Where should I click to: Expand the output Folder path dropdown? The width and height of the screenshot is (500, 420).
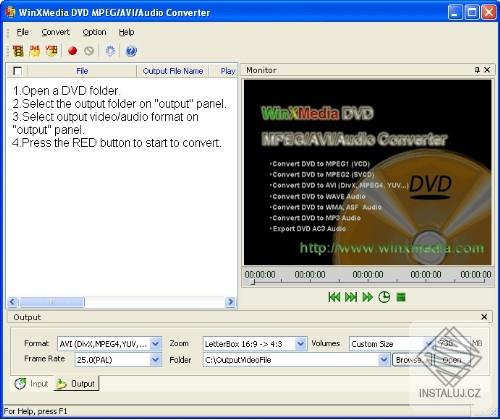coord(384,360)
